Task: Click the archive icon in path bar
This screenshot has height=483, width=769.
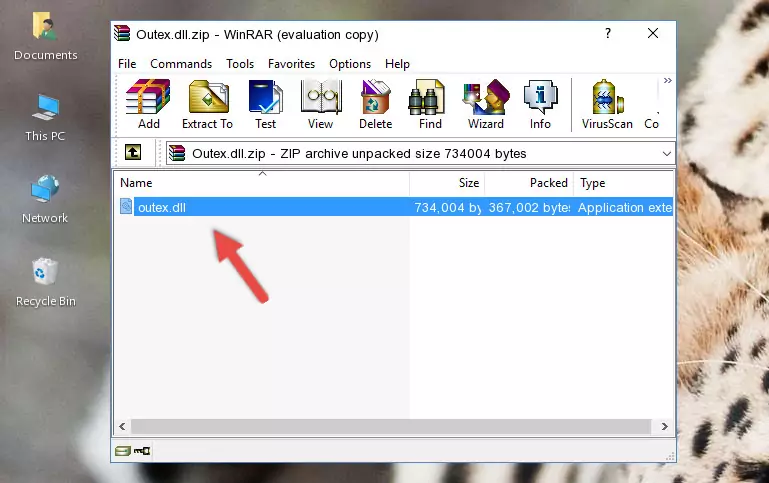Action: (177, 153)
